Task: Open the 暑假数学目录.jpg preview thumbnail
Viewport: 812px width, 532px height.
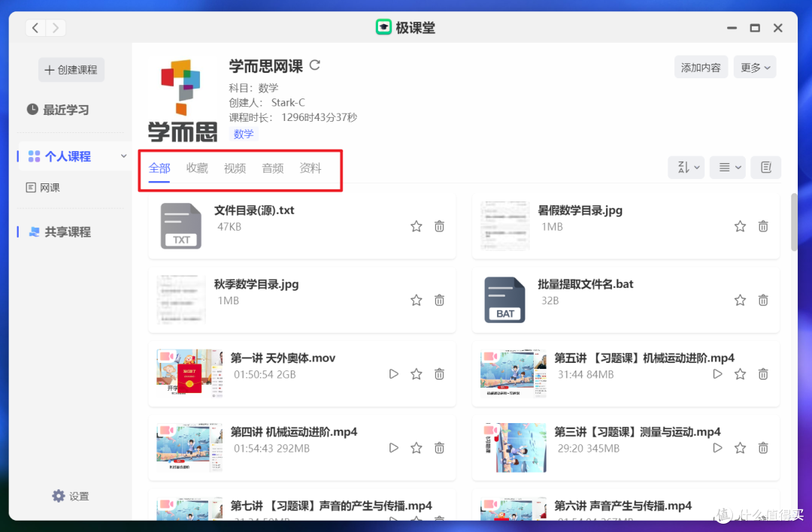Action: point(505,225)
